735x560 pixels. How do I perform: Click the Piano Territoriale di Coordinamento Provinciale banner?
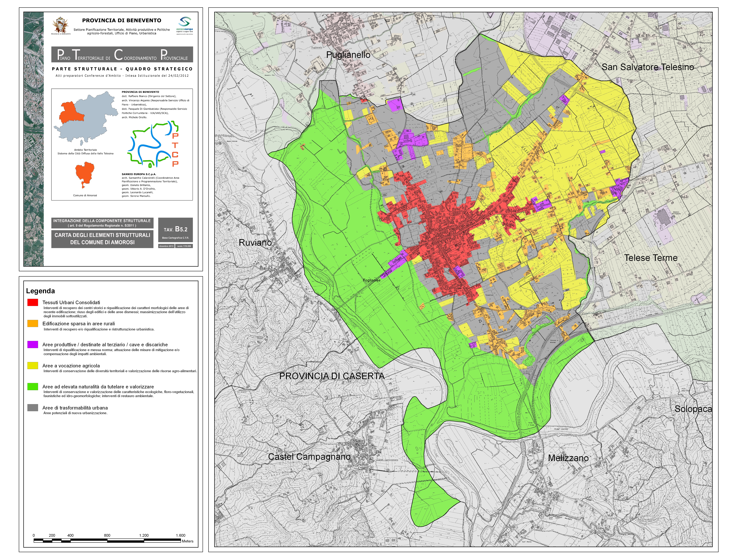(122, 54)
